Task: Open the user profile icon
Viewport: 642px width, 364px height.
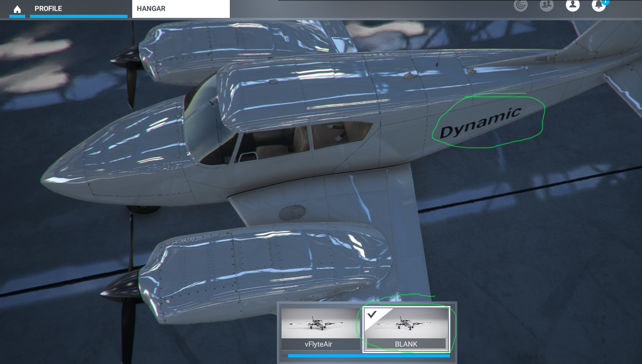Action: click(x=572, y=5)
